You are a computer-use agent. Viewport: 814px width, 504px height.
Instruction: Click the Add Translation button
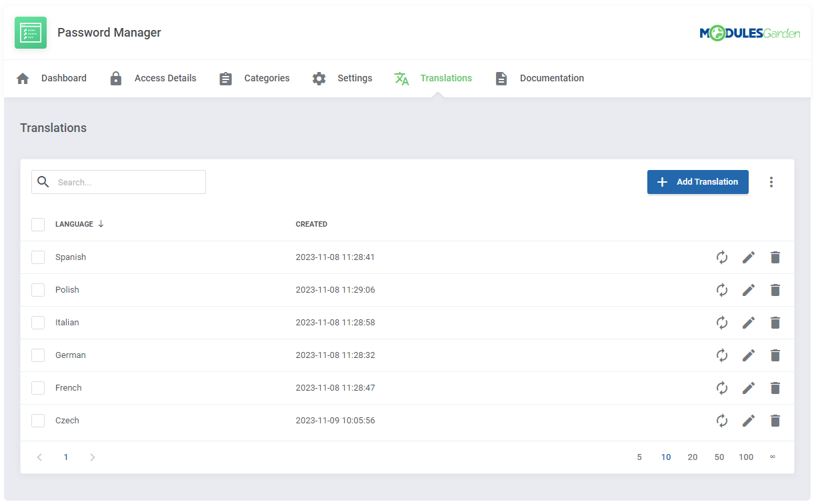pyautogui.click(x=697, y=181)
